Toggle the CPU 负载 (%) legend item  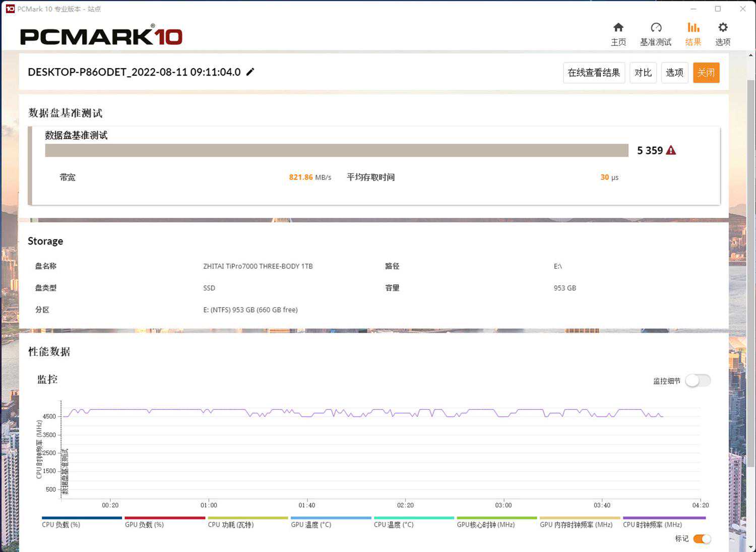[61, 525]
